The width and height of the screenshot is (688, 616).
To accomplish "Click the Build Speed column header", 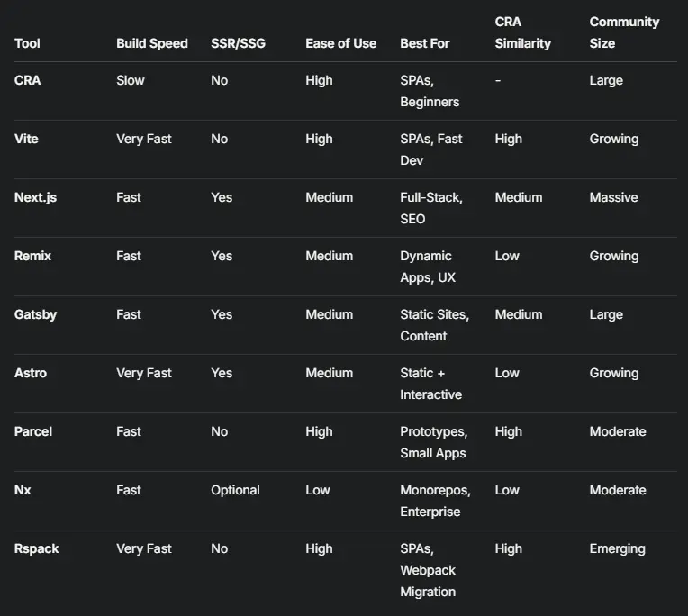I will coord(152,43).
